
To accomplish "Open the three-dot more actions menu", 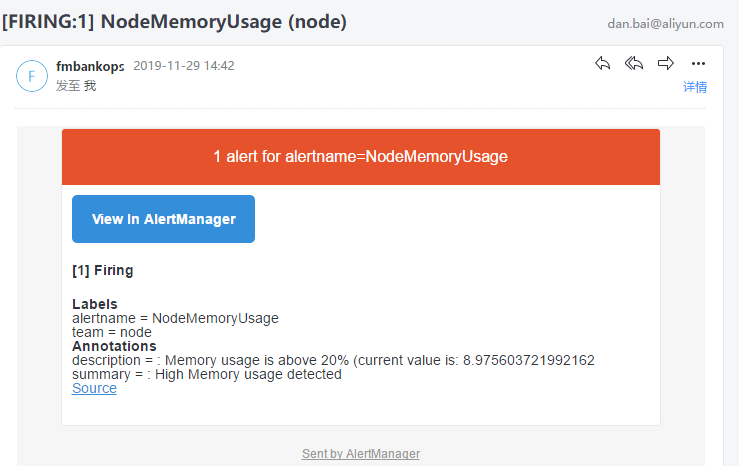I will 698,64.
